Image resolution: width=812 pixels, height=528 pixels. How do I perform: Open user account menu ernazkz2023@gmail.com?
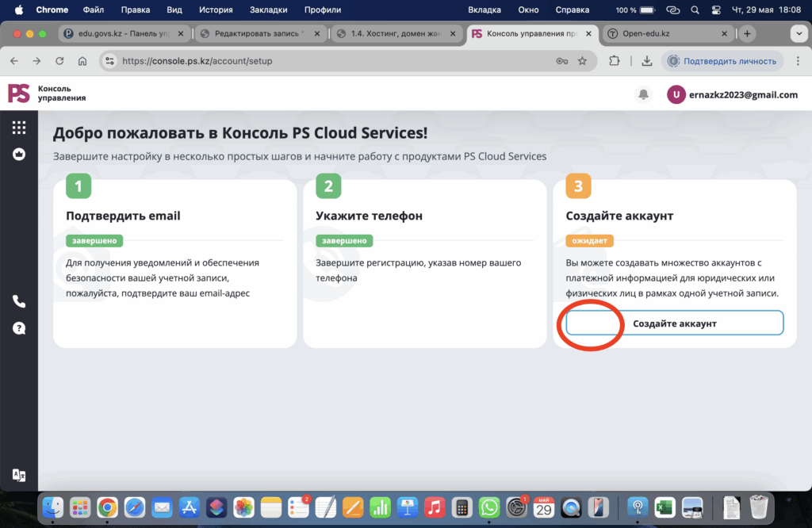tap(732, 94)
